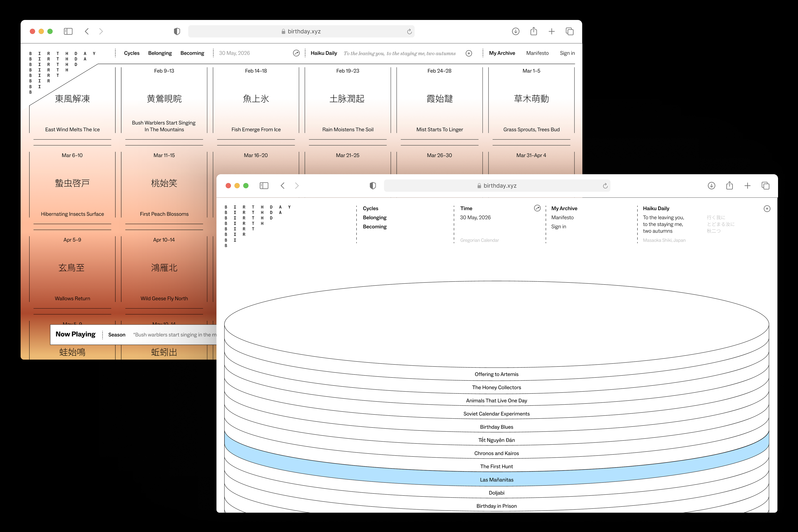
Task: Click BIRTHDAY logo in front window
Action: tap(258, 226)
